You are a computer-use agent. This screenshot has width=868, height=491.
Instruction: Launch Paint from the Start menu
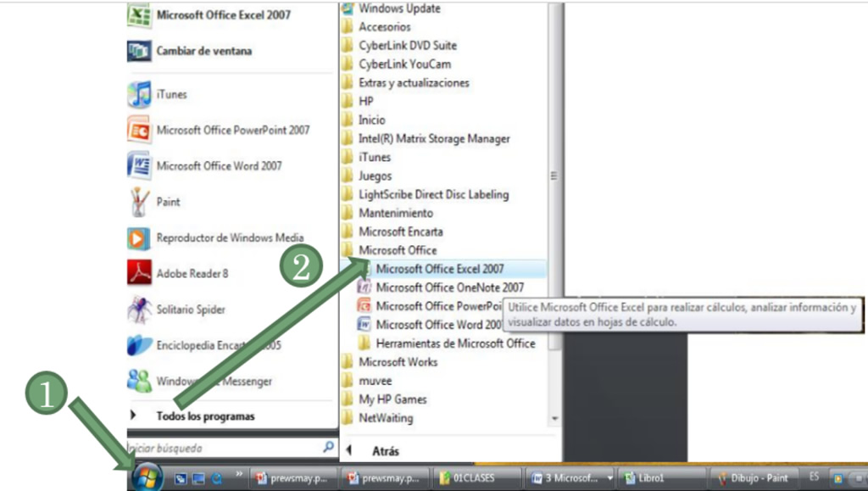pyautogui.click(x=168, y=202)
